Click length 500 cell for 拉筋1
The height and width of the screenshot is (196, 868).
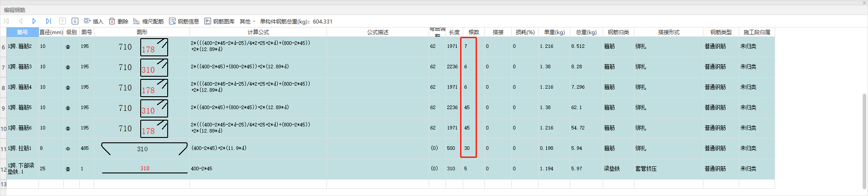(454, 149)
